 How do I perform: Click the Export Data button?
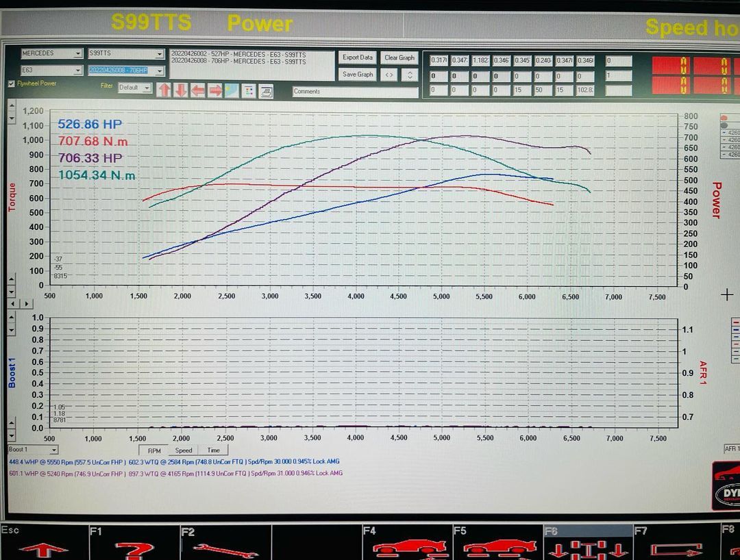(x=357, y=58)
